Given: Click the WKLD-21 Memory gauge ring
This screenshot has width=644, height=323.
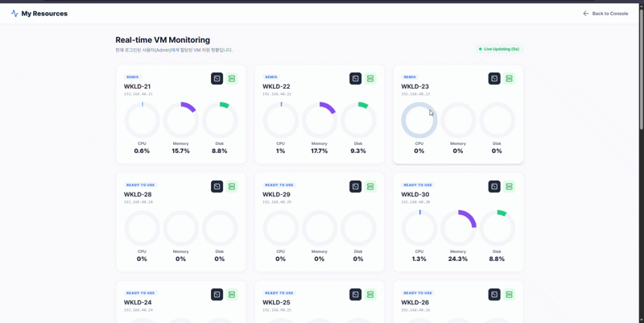Looking at the screenshot, I should (x=180, y=120).
